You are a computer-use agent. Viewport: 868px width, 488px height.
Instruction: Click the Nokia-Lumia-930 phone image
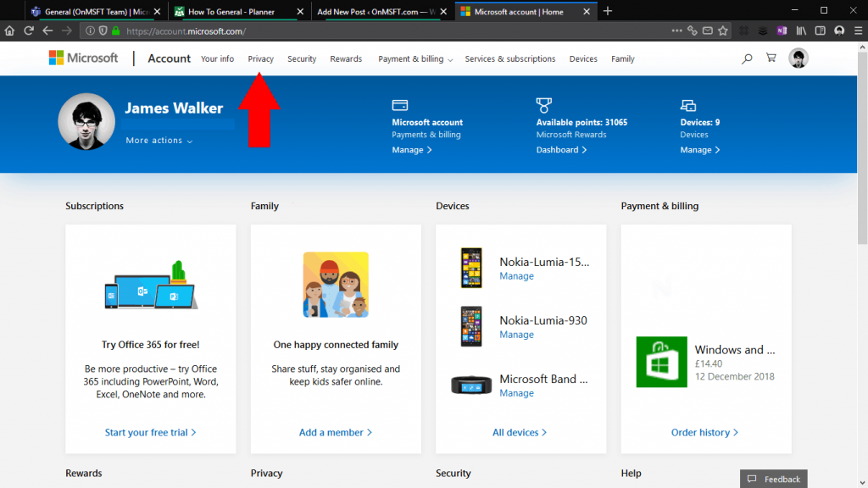pos(471,326)
